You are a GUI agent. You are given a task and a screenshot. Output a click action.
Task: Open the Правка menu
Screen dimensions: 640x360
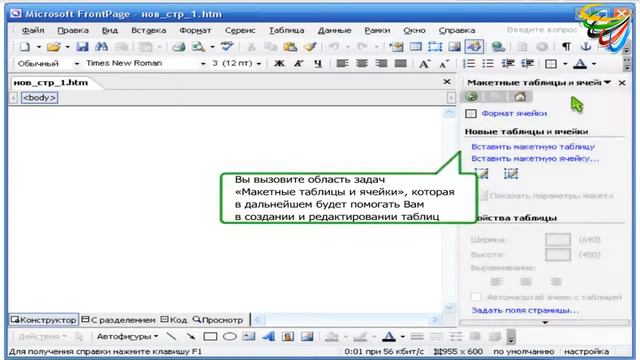tap(73, 30)
